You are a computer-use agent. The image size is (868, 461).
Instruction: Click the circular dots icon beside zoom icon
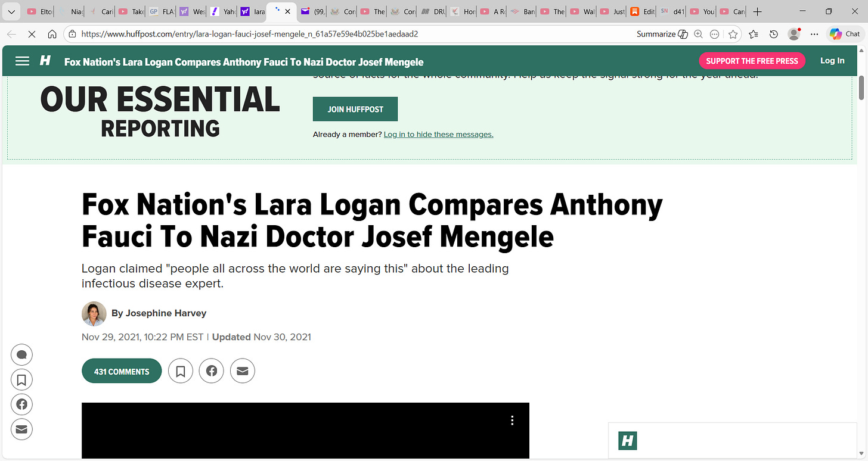pos(714,34)
